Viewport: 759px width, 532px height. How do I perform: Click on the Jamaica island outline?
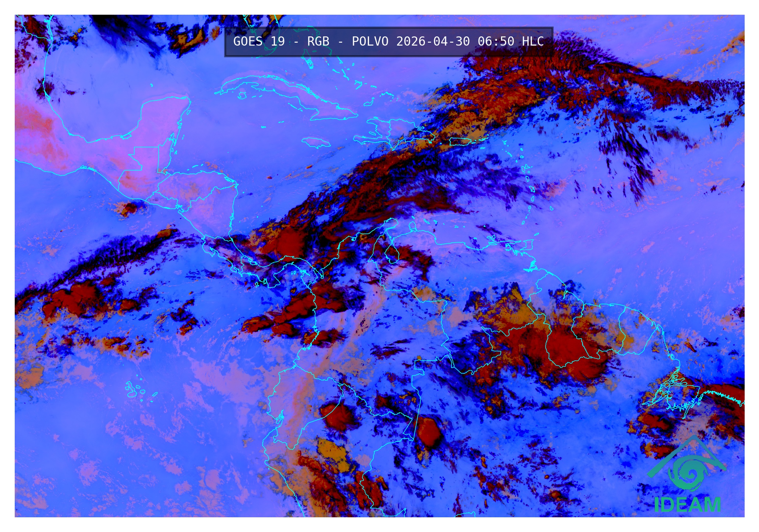(x=316, y=142)
